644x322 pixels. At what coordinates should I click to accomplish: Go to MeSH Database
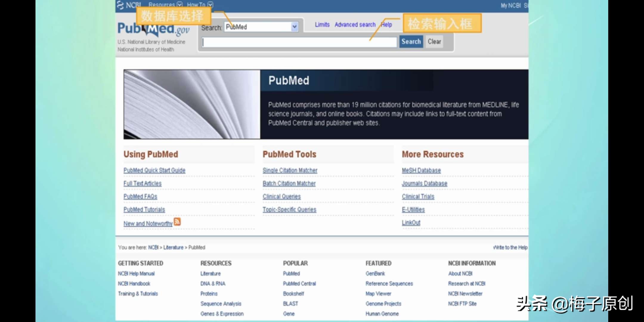click(x=421, y=170)
